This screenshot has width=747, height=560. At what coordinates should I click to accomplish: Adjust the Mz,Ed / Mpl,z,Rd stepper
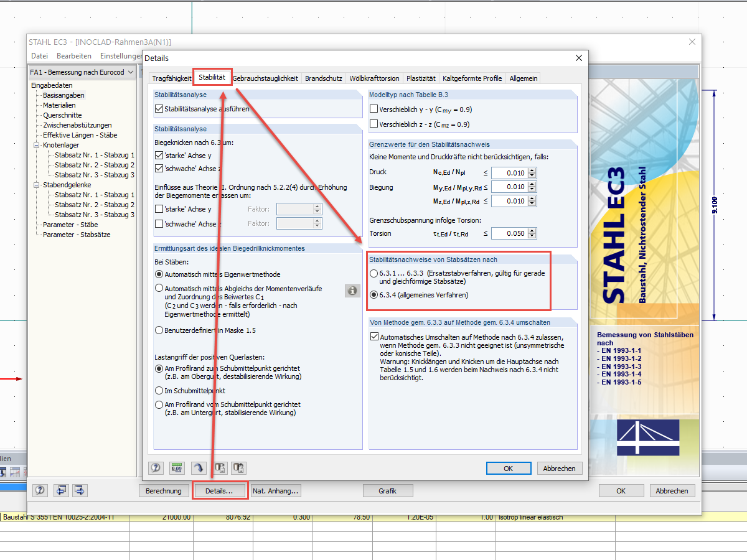532,201
